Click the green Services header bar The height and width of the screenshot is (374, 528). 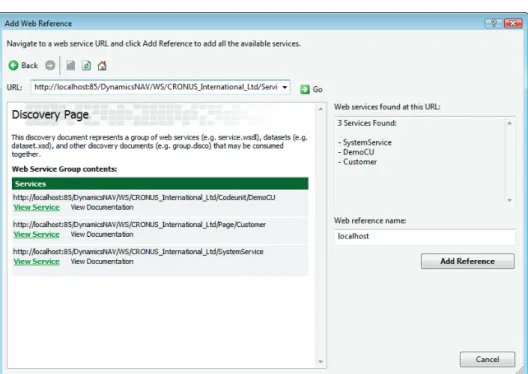[x=160, y=184]
